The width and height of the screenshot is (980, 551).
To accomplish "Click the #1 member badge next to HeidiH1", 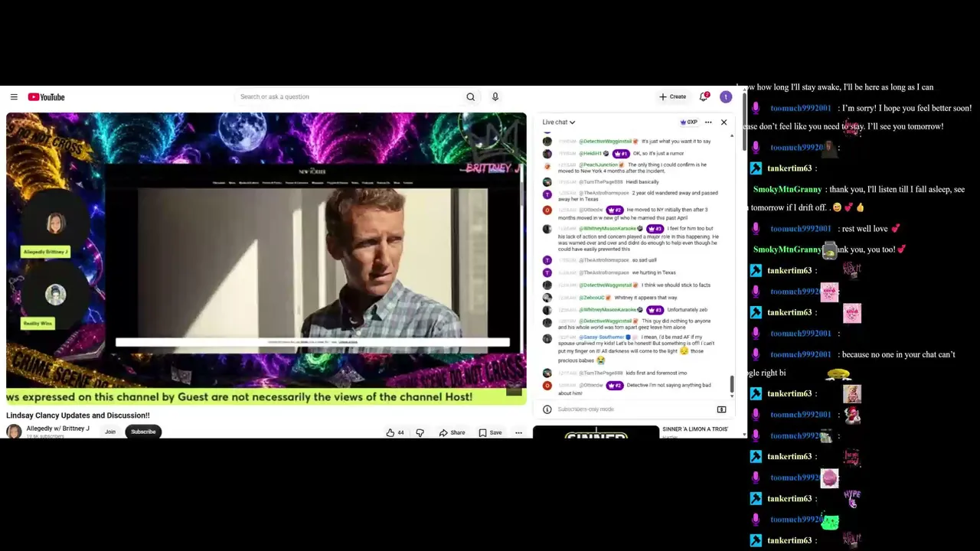I will (620, 154).
